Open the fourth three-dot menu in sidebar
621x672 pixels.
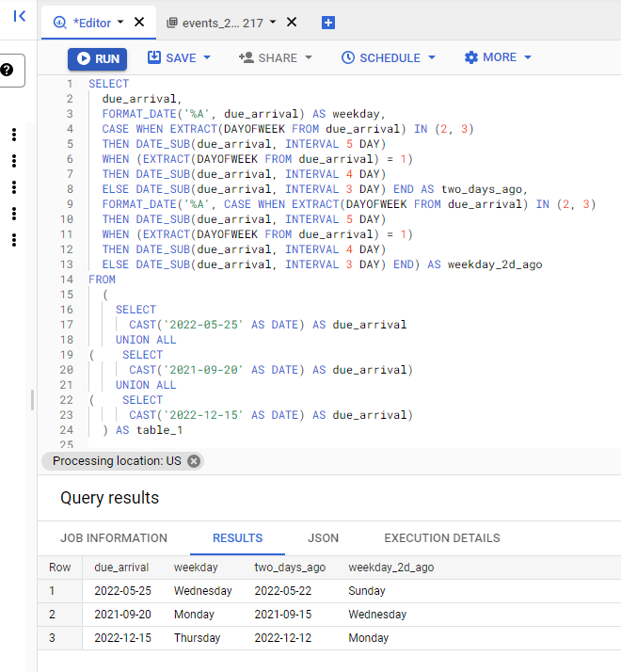point(14,214)
